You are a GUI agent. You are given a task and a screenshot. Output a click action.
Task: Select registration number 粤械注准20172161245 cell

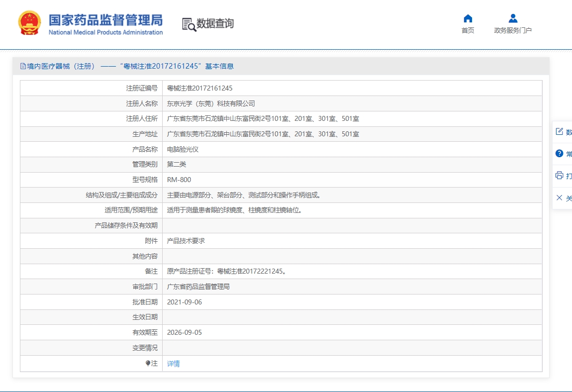coord(199,89)
